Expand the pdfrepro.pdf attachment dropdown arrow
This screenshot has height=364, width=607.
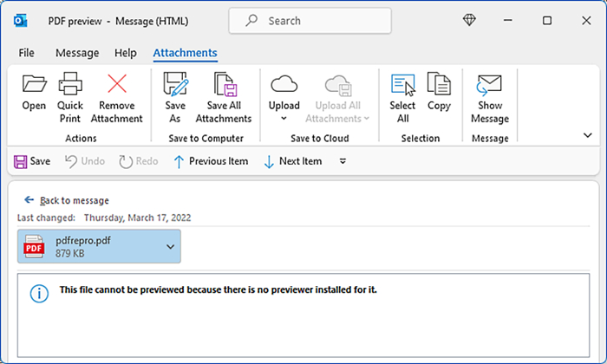coord(170,247)
